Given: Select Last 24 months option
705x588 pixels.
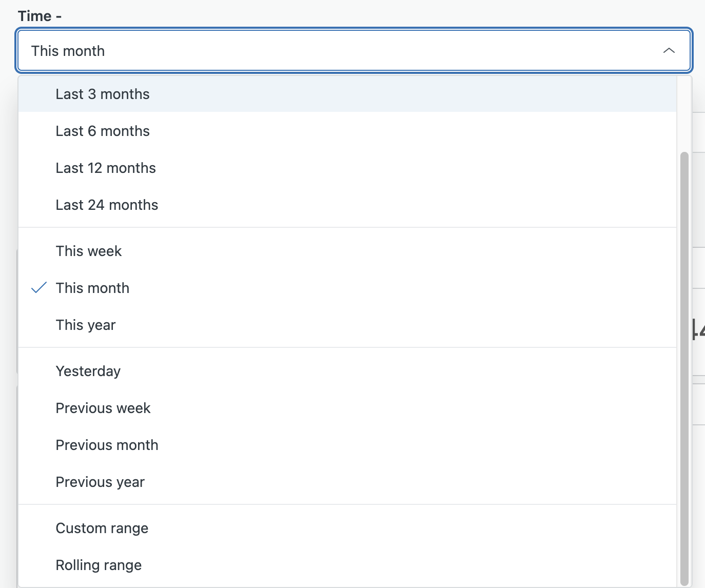Looking at the screenshot, I should (x=107, y=205).
